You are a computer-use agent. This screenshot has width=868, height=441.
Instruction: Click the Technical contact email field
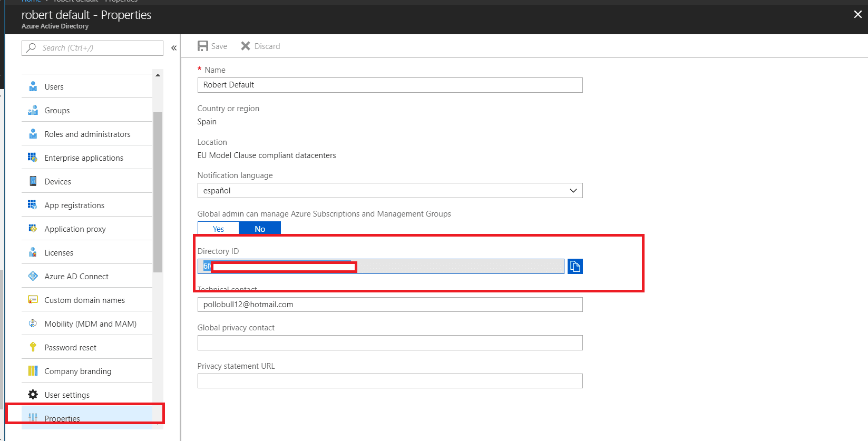tap(390, 305)
